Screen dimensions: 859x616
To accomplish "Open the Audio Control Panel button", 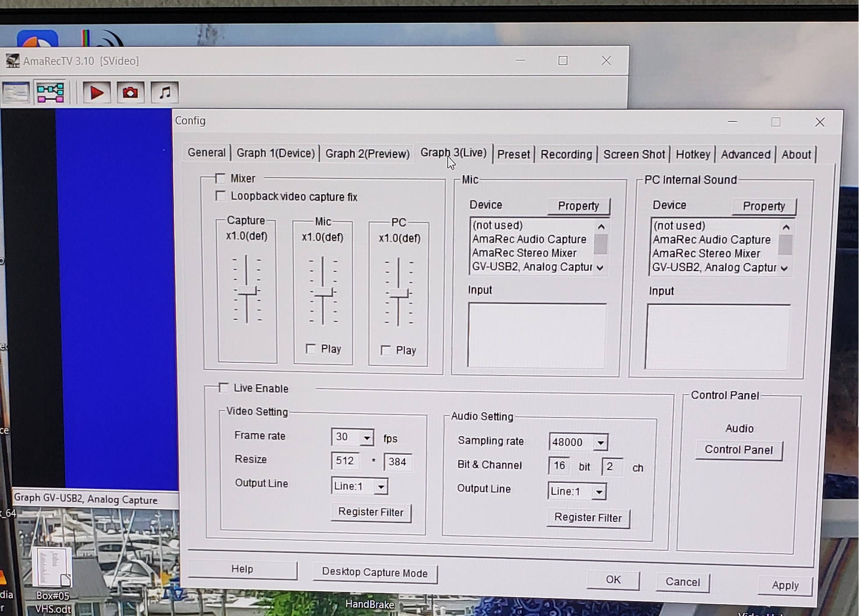I will click(x=739, y=450).
